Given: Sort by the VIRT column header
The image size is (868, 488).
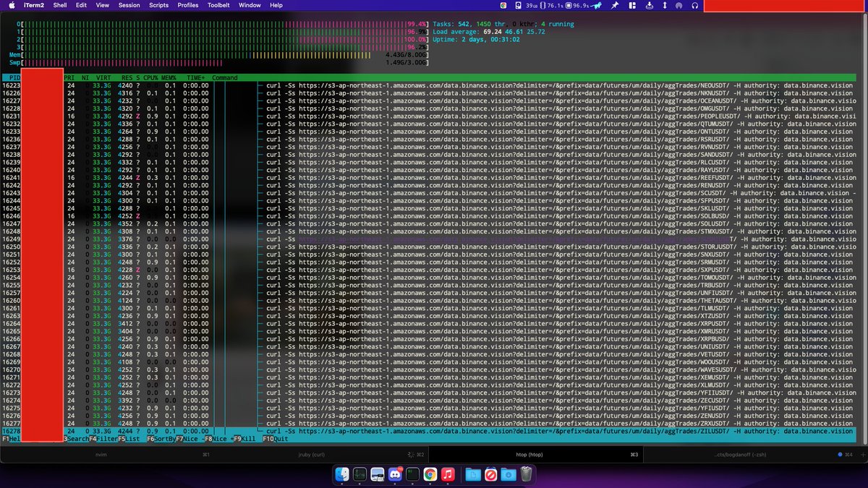Looking at the screenshot, I should (x=103, y=78).
